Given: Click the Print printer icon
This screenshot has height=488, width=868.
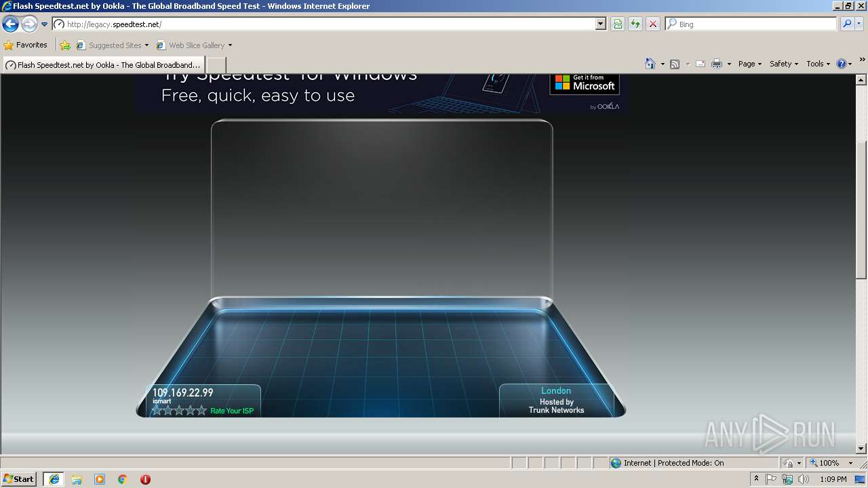Looking at the screenshot, I should [x=717, y=64].
